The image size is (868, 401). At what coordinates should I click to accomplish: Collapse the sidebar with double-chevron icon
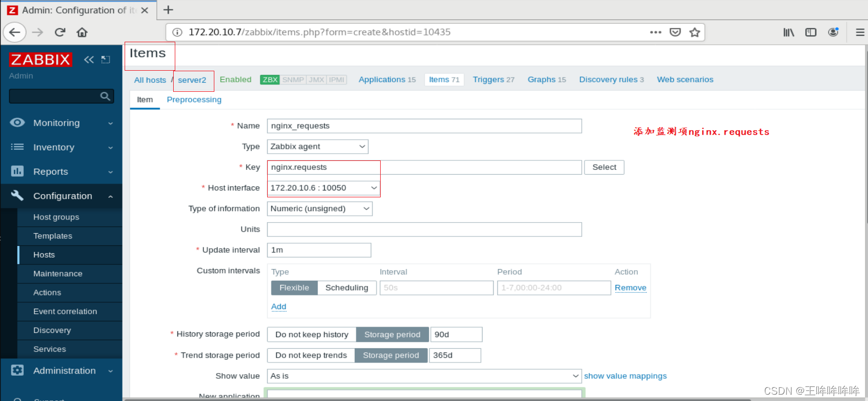click(x=89, y=60)
